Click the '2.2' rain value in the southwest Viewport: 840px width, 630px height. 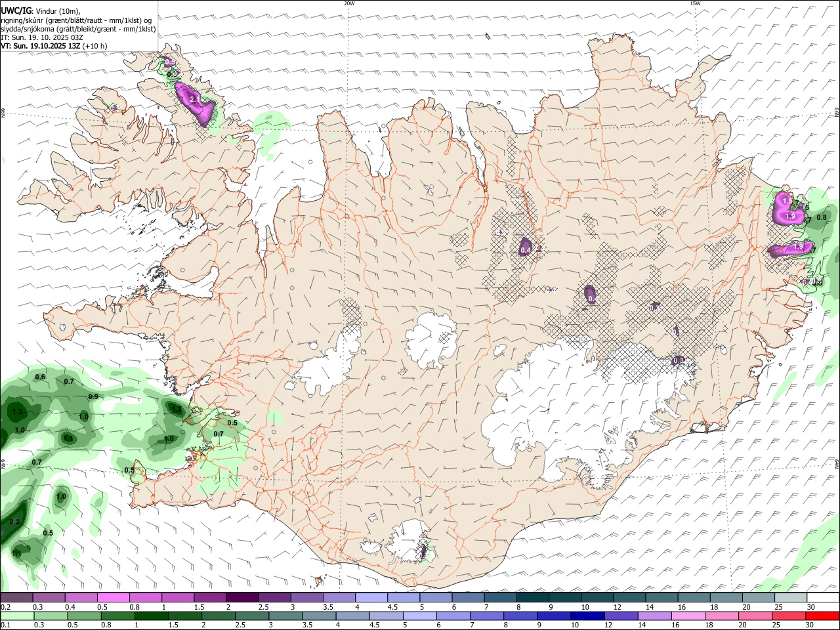pyautogui.click(x=14, y=522)
